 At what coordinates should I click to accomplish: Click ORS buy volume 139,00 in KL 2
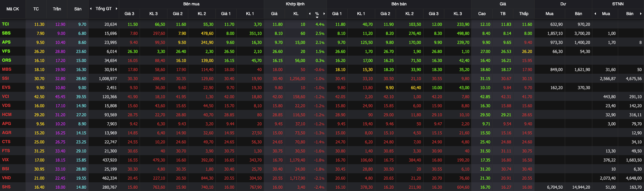(207, 61)
